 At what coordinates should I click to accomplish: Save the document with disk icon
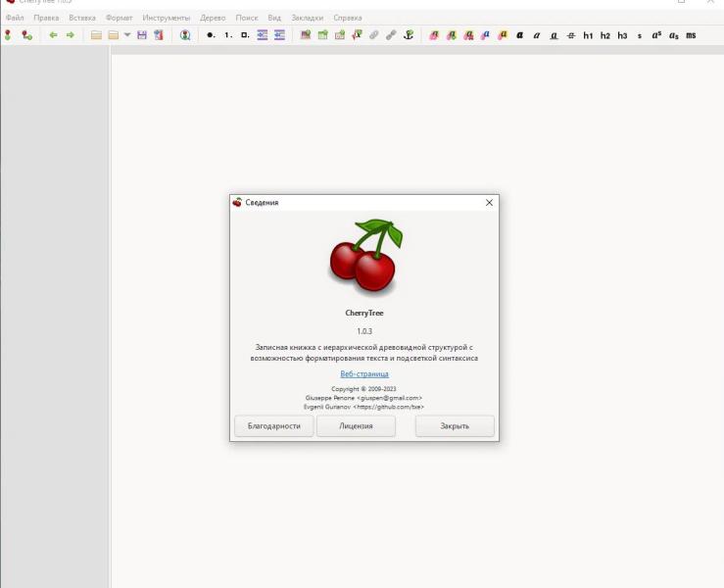(142, 35)
